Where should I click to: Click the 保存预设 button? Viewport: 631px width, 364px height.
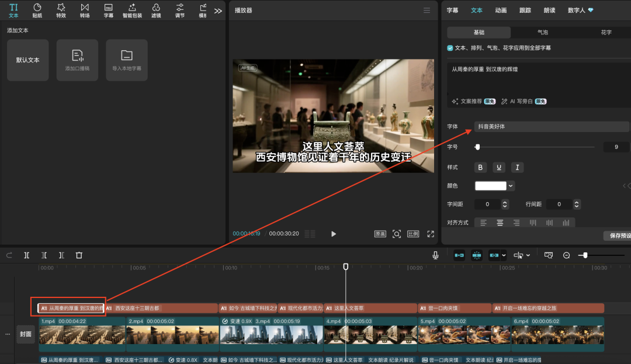618,235
